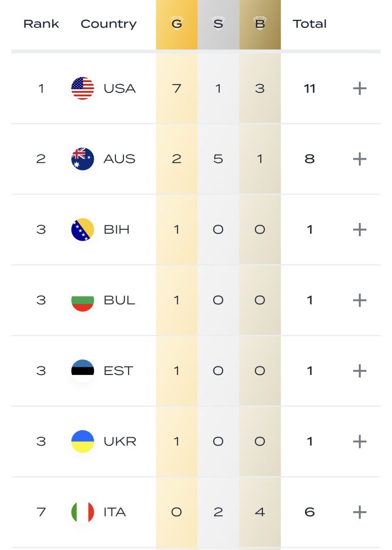Viewport: 392px width, 550px height.
Task: Click the silver medal column header
Action: pyautogui.click(x=218, y=24)
